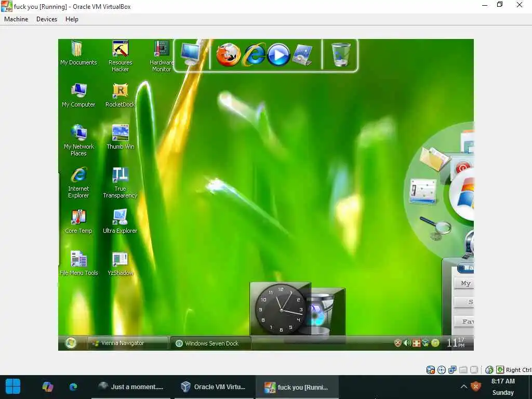
Task: Click the shared folders status icon
Action: point(463,370)
